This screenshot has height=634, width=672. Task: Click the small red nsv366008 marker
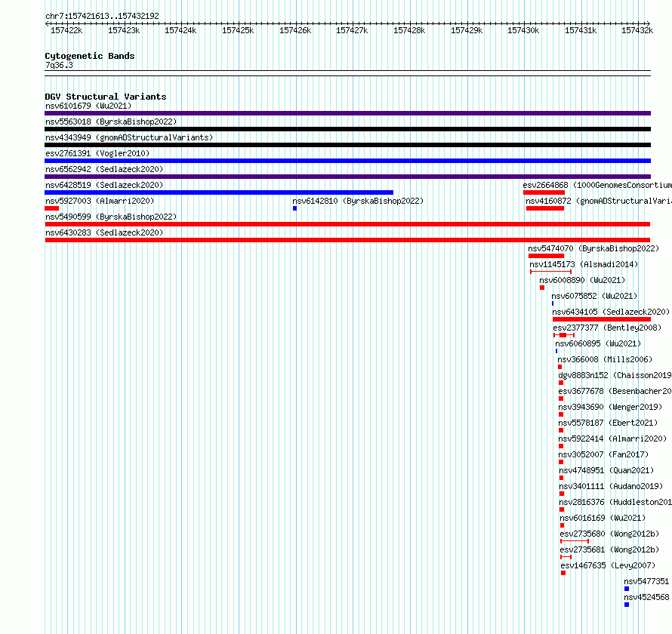coord(559,367)
